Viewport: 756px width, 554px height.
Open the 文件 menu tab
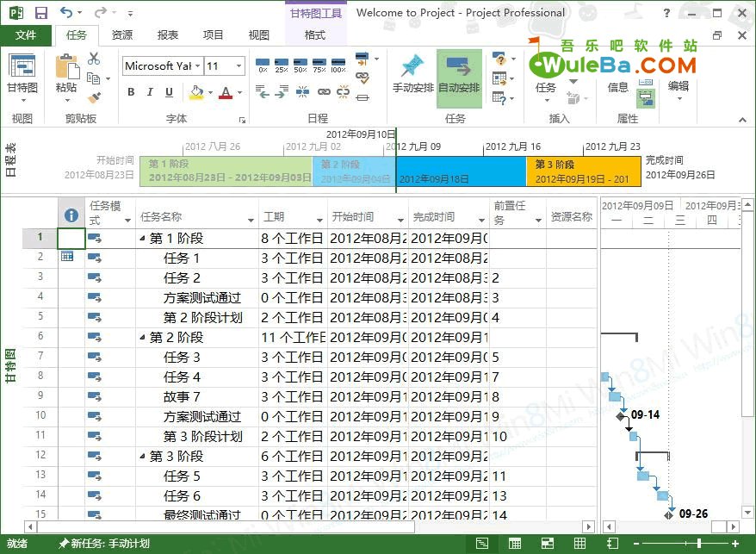click(26, 34)
